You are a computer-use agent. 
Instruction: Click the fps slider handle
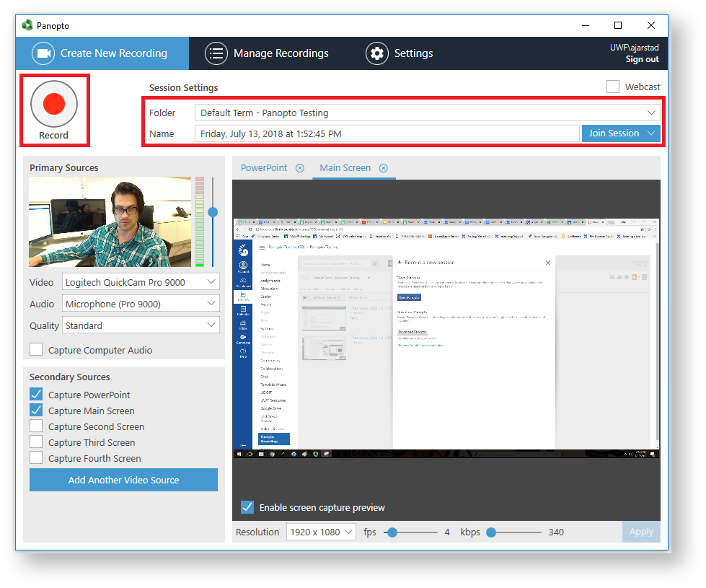click(x=392, y=532)
